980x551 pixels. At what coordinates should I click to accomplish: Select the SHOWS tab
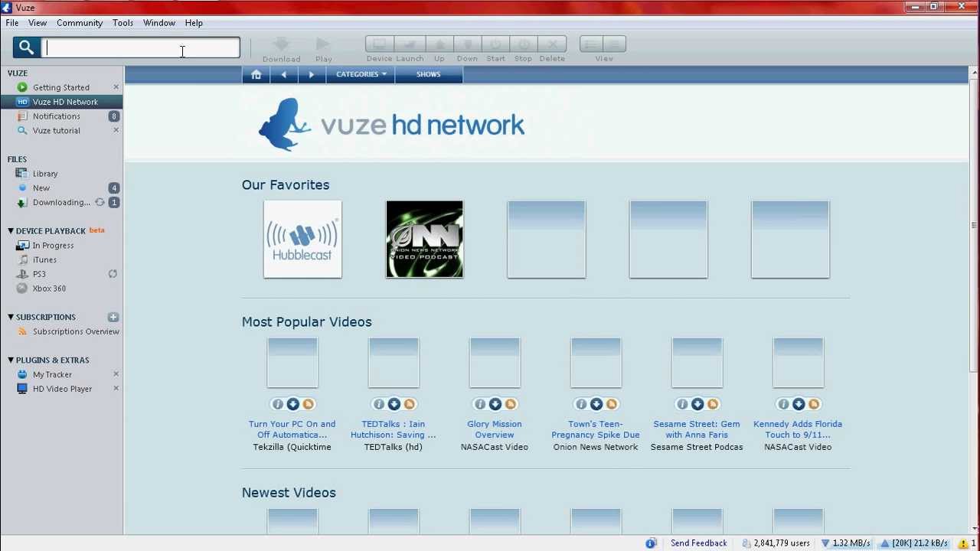429,74
